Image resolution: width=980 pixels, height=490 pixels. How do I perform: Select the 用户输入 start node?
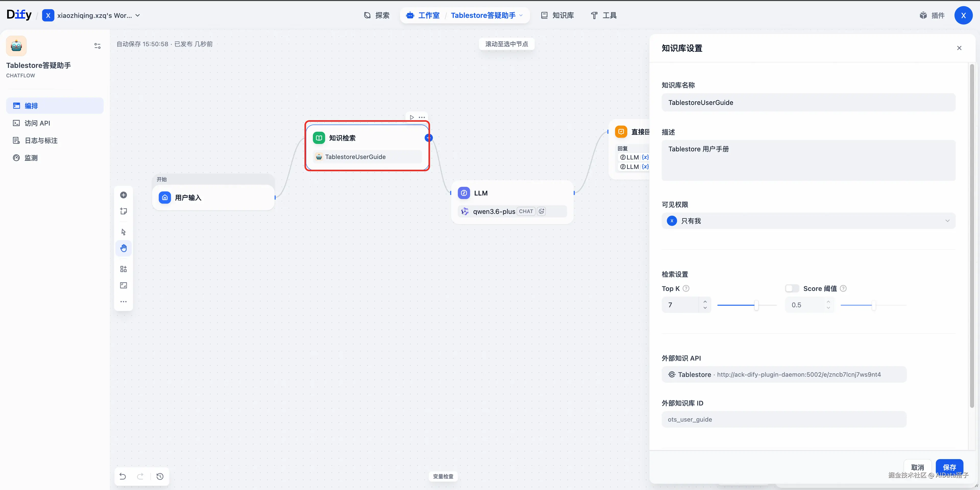(x=213, y=198)
